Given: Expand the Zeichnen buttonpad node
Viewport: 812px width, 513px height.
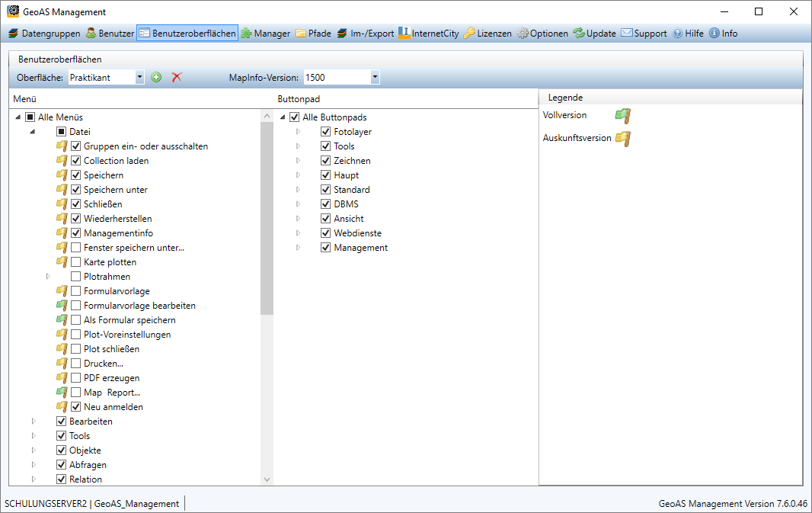Looking at the screenshot, I should point(299,161).
